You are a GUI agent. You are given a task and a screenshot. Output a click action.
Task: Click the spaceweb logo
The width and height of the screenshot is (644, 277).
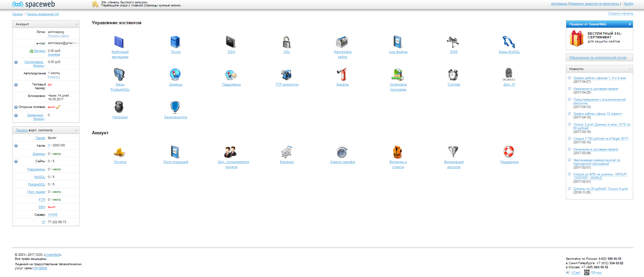[33, 4]
